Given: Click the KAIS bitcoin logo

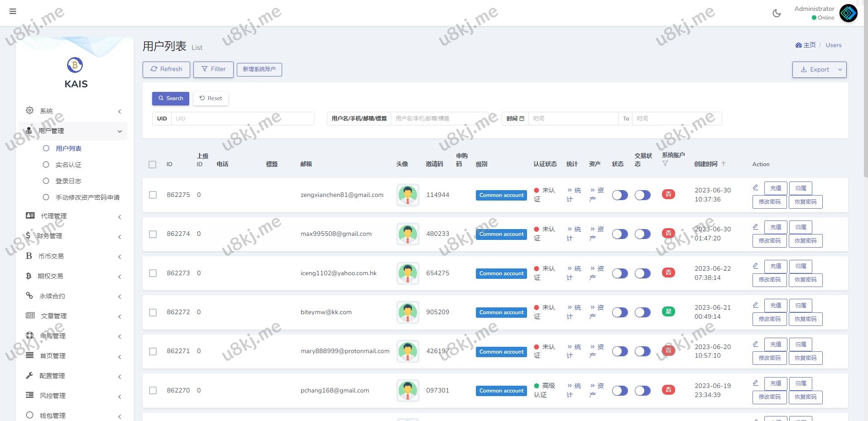Looking at the screenshot, I should coord(75,65).
